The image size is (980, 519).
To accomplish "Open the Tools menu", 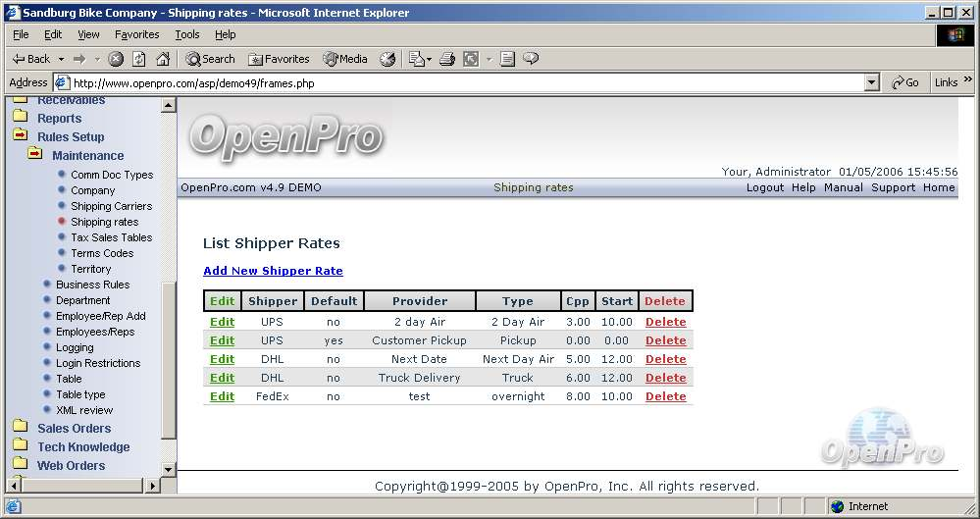I will click(186, 34).
